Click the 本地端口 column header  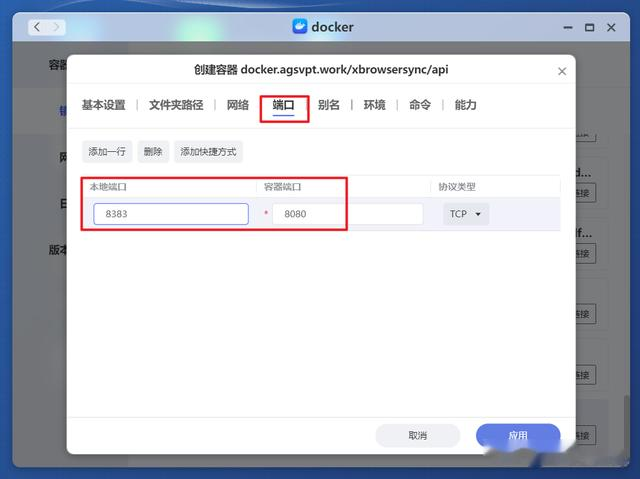[108, 187]
